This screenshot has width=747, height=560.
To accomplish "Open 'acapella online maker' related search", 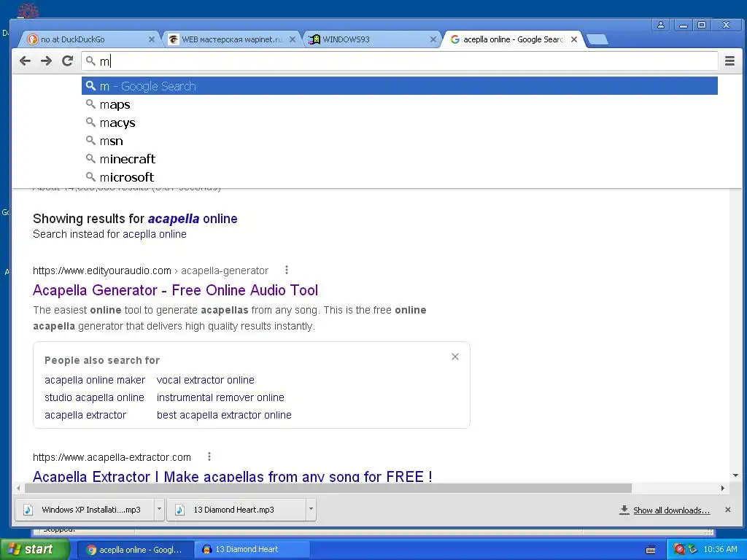I will coord(95,380).
